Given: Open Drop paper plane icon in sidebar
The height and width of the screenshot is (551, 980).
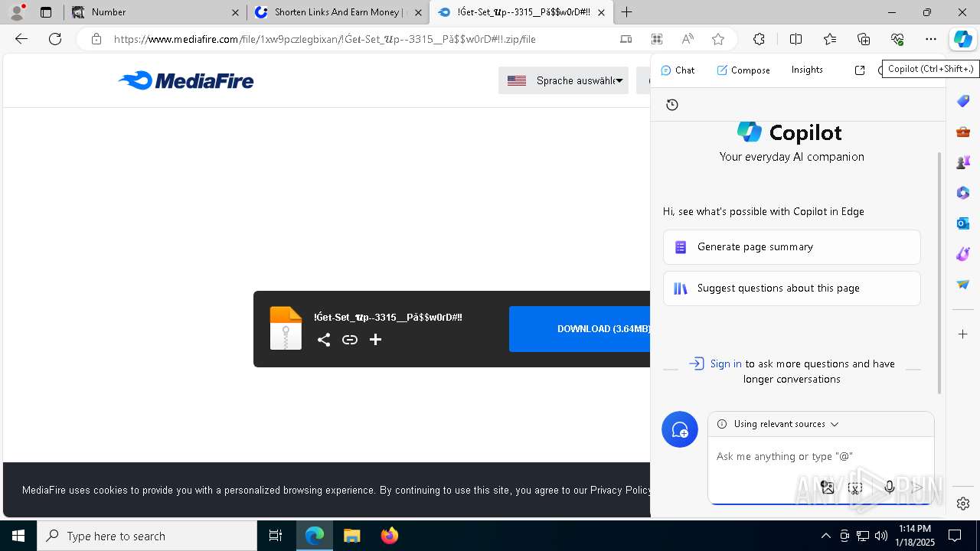Looking at the screenshot, I should point(963,285).
